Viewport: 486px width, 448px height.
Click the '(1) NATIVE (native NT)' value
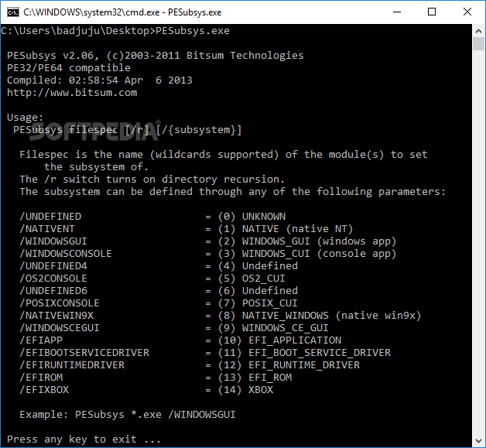pos(286,229)
